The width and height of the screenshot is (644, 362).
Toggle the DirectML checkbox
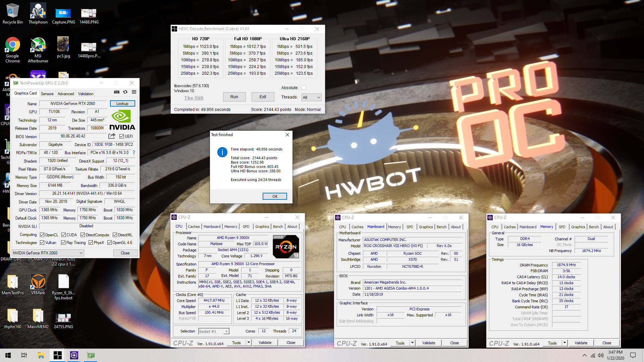click(115, 235)
